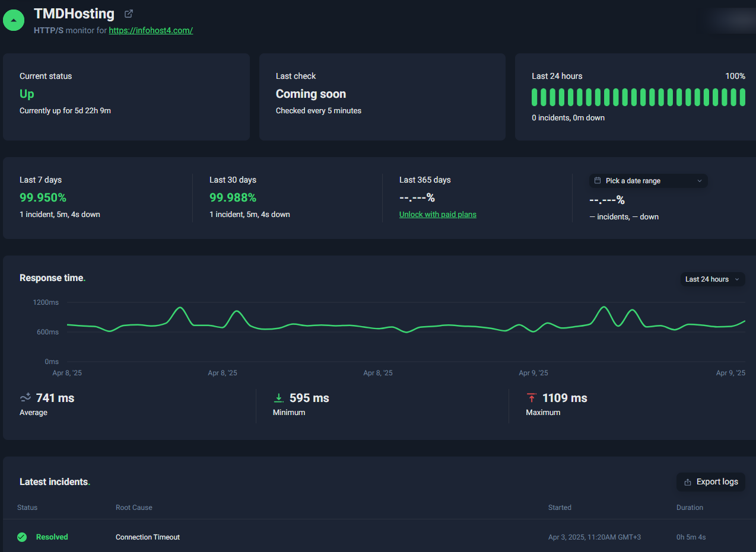Image resolution: width=756 pixels, height=552 pixels.
Task: Click the Resolved incident status
Action: click(x=52, y=537)
